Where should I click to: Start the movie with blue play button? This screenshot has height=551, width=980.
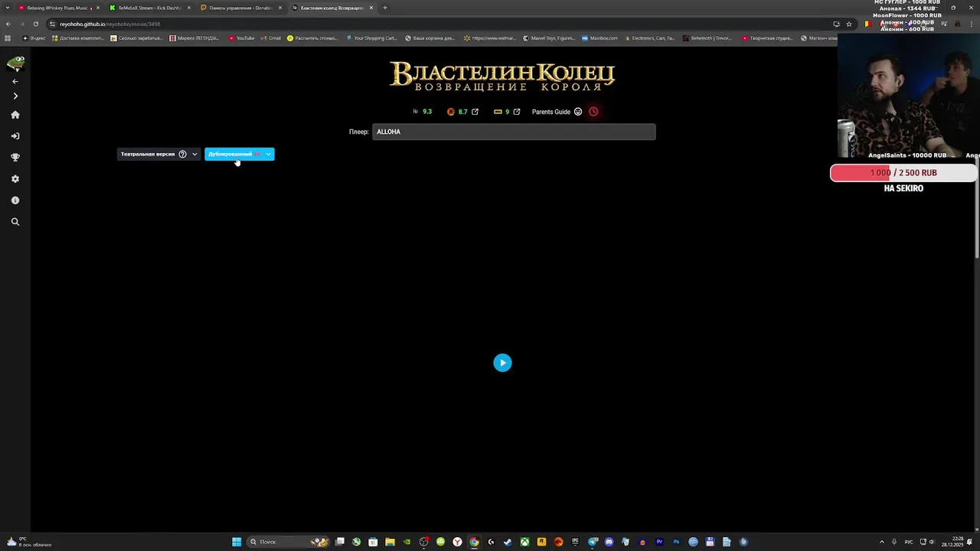point(502,363)
